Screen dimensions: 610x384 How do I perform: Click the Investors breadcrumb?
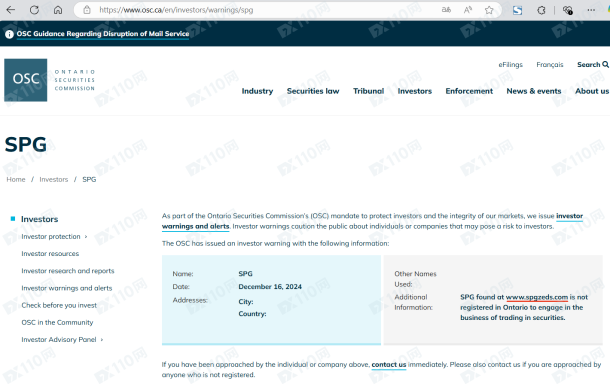click(54, 179)
